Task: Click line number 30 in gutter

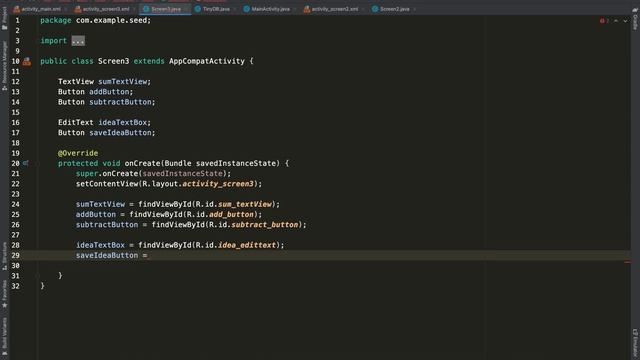Action: pos(16,266)
